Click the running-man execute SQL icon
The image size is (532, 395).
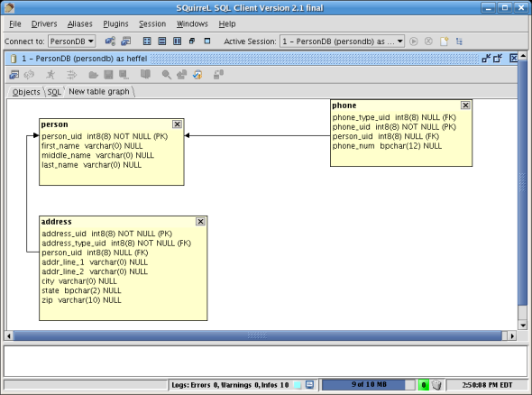tap(50, 75)
